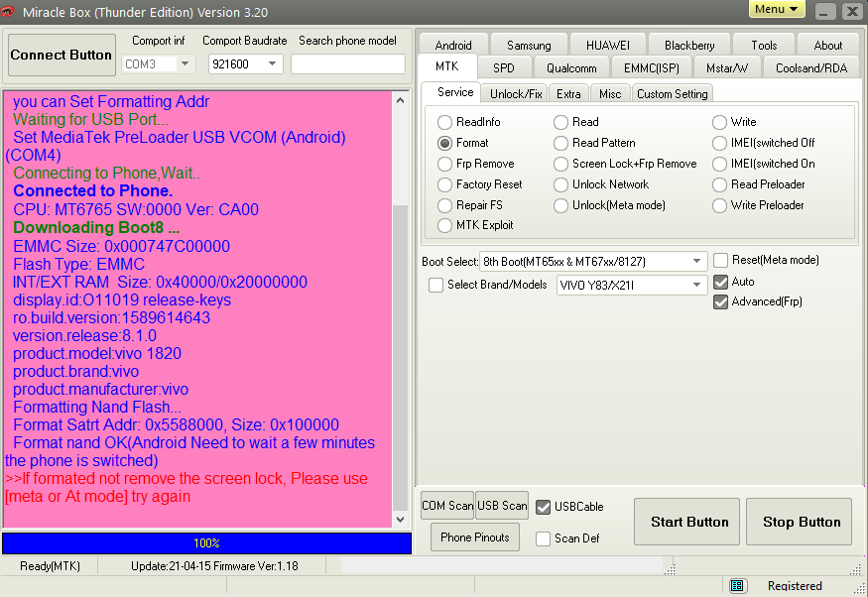Click the Connect Button
868x597 pixels.
[62, 56]
